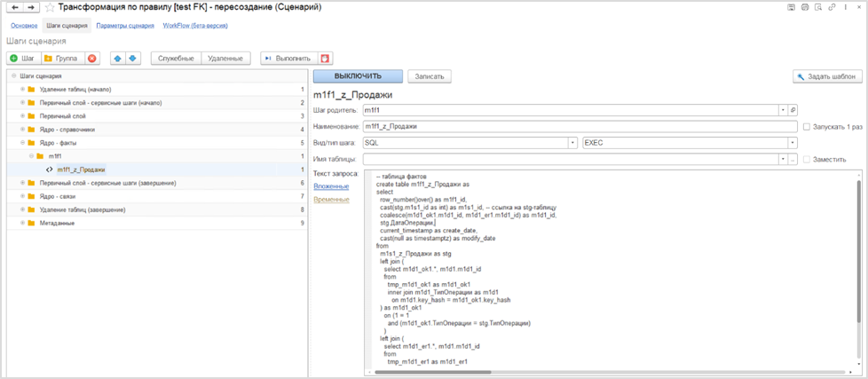
Task: Open the 'WorkFlow (бета-версия)' tab
Action: (193, 26)
